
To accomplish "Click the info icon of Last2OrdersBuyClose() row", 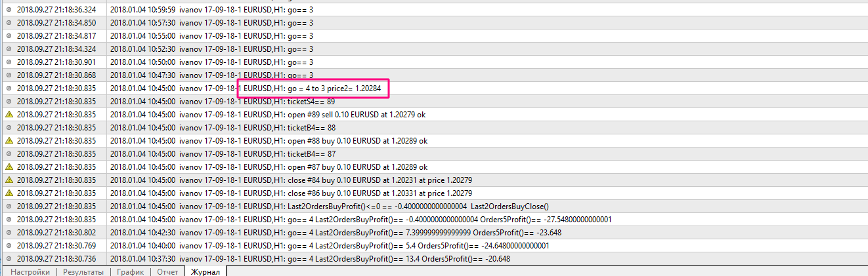I will pos(9,207).
